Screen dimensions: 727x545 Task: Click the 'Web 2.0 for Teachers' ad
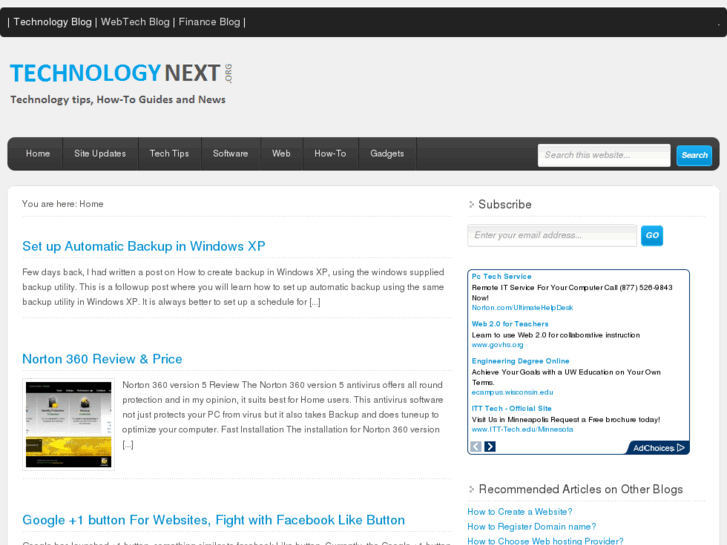510,324
